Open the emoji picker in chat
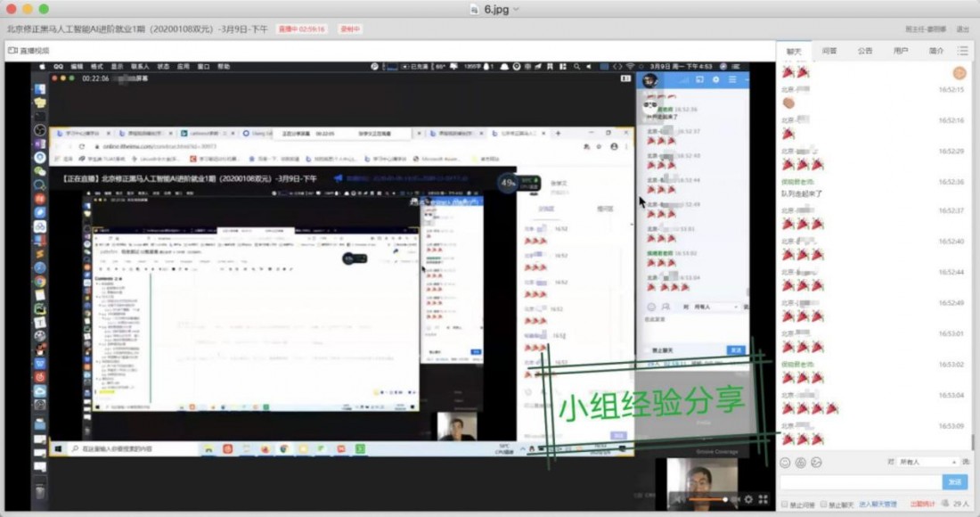This screenshot has width=980, height=517. [x=785, y=463]
